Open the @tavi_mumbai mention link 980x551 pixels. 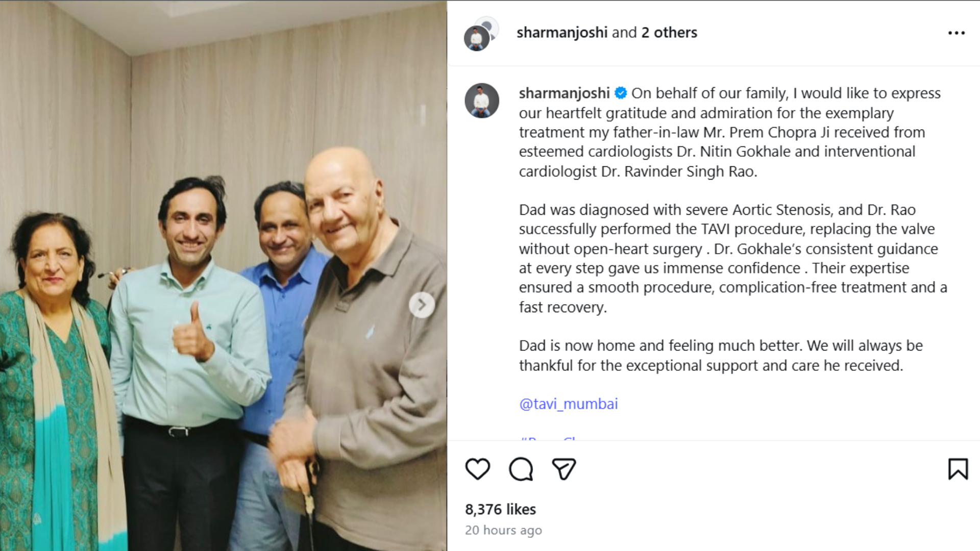pos(568,404)
